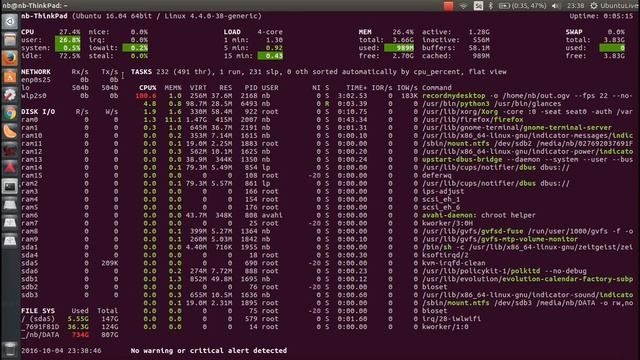Click the FILE SYS section header
Screen dimensions: 640x360
38,311
